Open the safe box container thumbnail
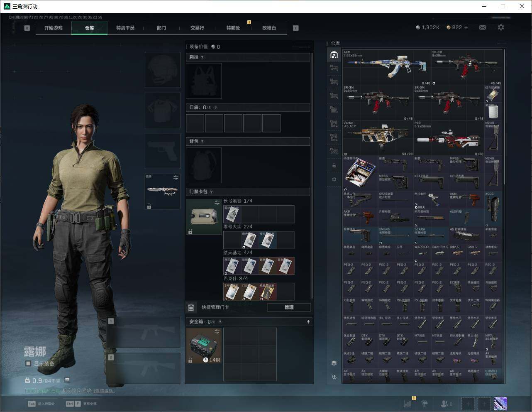Image resolution: width=532 pixels, height=412 pixels. point(204,346)
